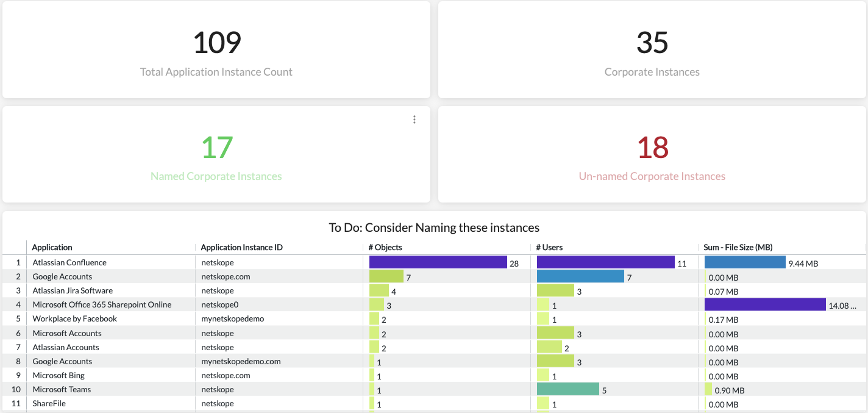Image resolution: width=868 pixels, height=413 pixels.
Task: Click the To Do: Consider Naming these instances title
Action: coord(434,228)
